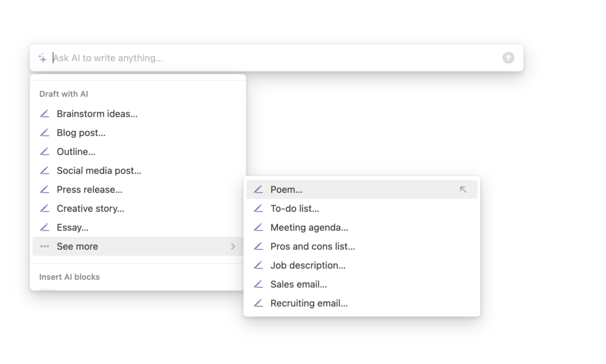Select Outline from Draft with AI

[x=76, y=152]
